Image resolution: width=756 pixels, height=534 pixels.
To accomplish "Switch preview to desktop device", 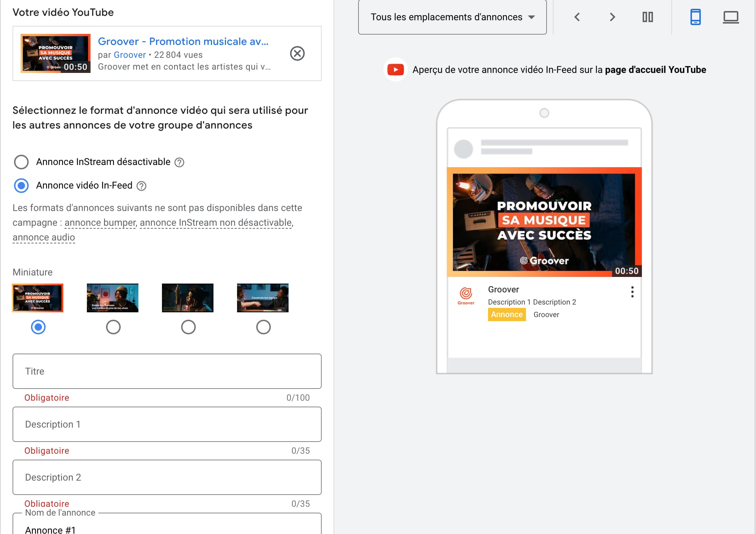I will click(731, 17).
